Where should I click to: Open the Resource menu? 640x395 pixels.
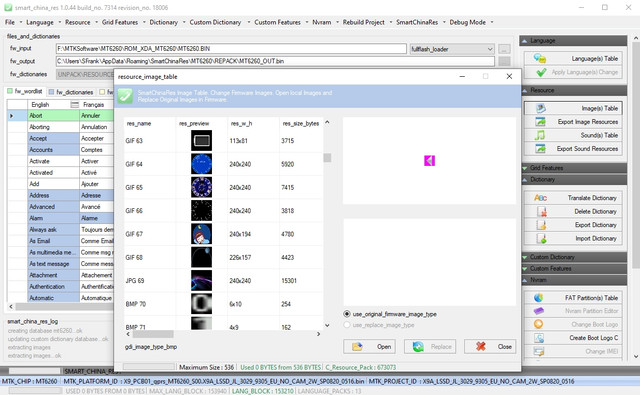(x=78, y=22)
